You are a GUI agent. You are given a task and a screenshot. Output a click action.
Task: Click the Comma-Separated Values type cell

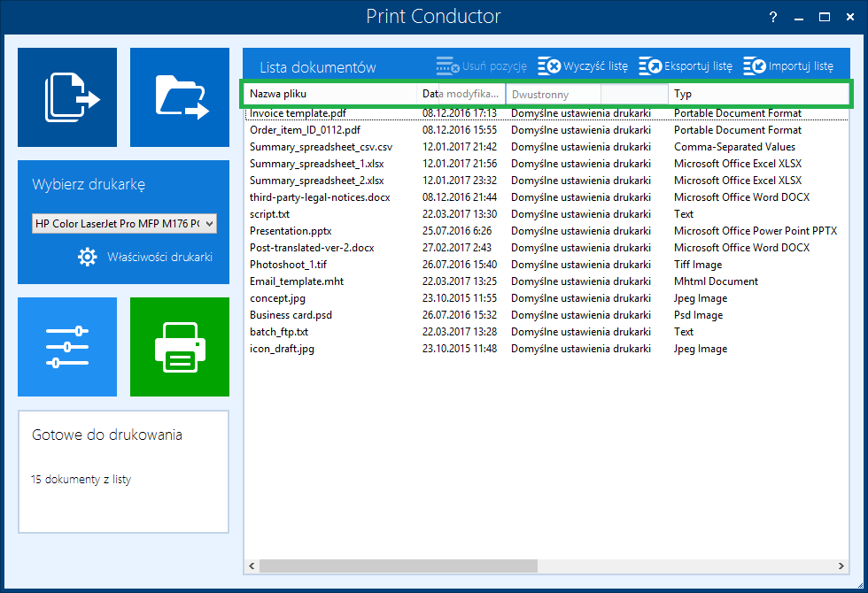(734, 147)
